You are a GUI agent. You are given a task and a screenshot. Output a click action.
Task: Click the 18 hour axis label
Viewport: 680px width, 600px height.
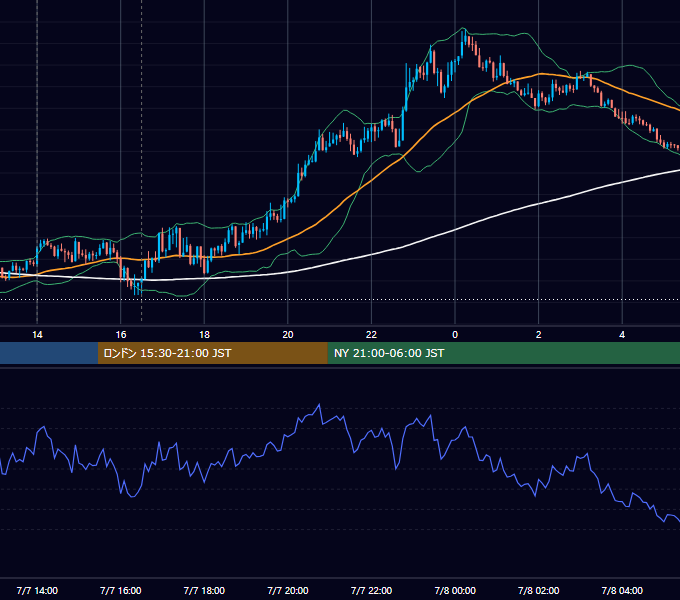pos(204,335)
